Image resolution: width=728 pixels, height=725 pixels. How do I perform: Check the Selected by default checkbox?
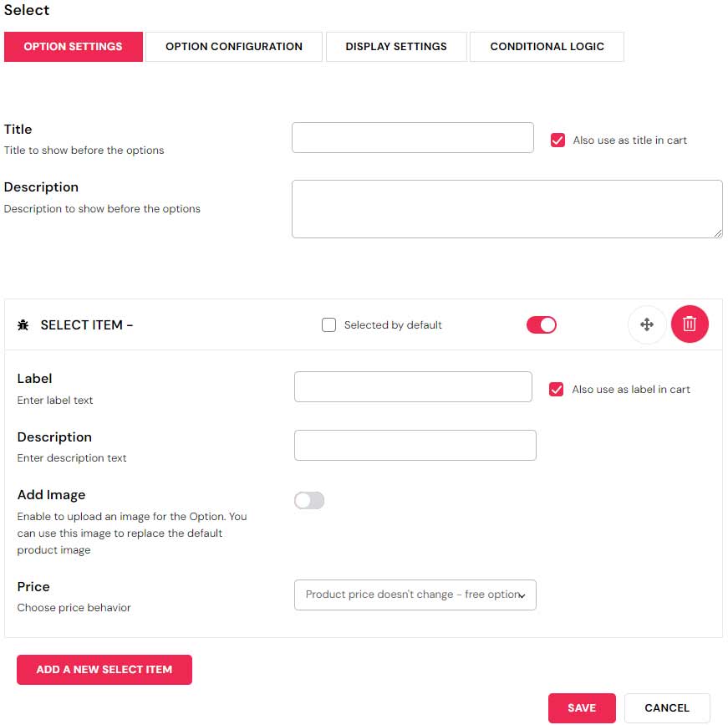328,325
